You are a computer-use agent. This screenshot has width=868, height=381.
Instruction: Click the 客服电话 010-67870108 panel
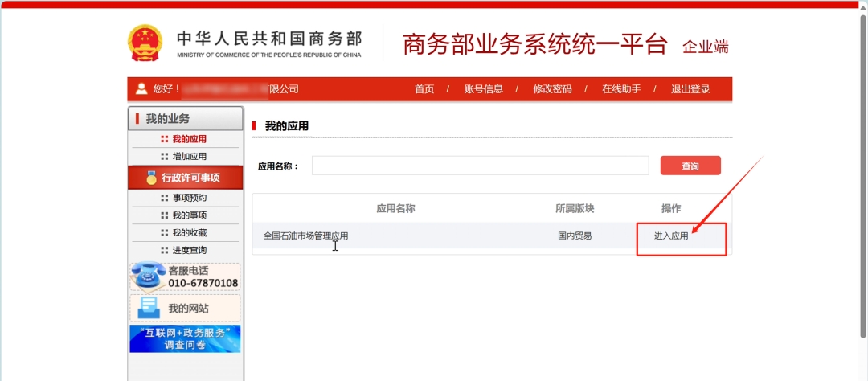(x=186, y=277)
